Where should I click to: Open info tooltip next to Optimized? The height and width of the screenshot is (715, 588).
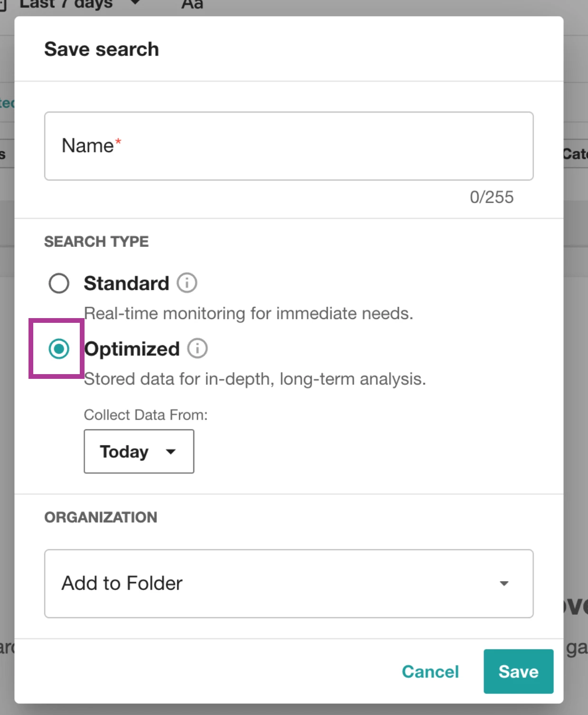pyautogui.click(x=197, y=348)
